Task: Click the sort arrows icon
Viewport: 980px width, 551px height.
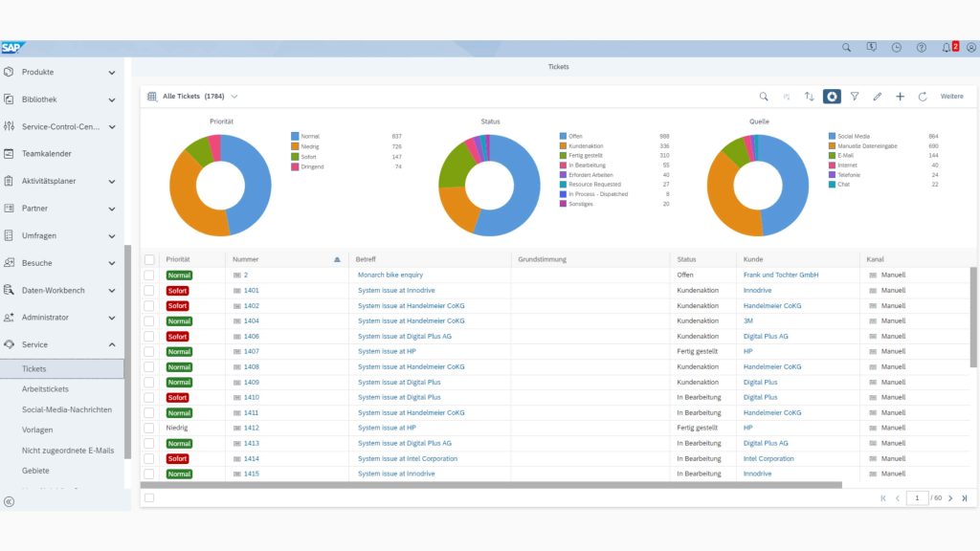Action: (809, 97)
